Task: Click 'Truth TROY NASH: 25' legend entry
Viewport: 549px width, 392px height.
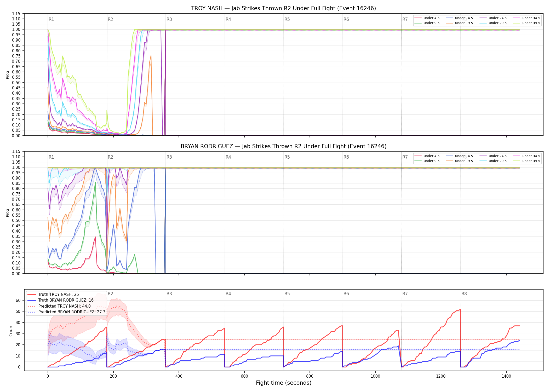Action: pos(53,295)
